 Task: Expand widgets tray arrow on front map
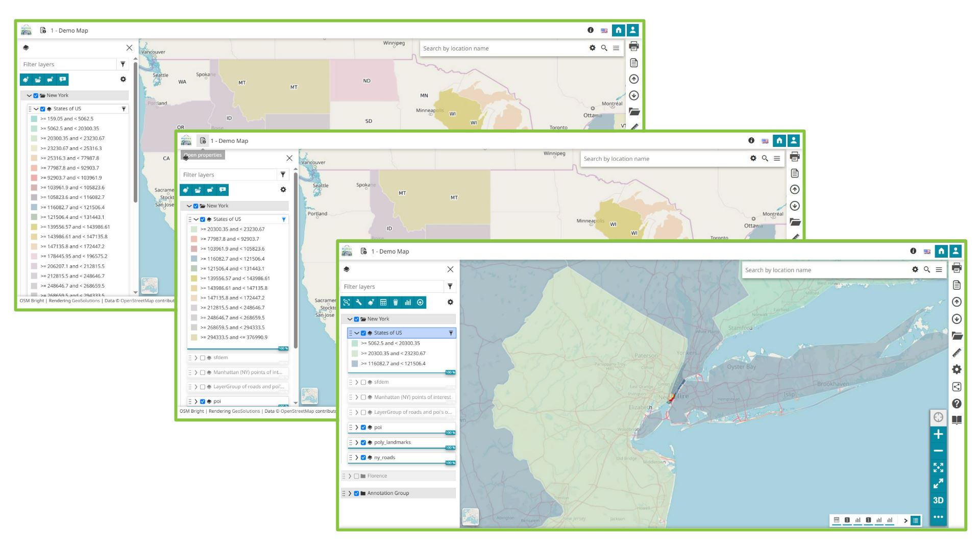tap(906, 520)
